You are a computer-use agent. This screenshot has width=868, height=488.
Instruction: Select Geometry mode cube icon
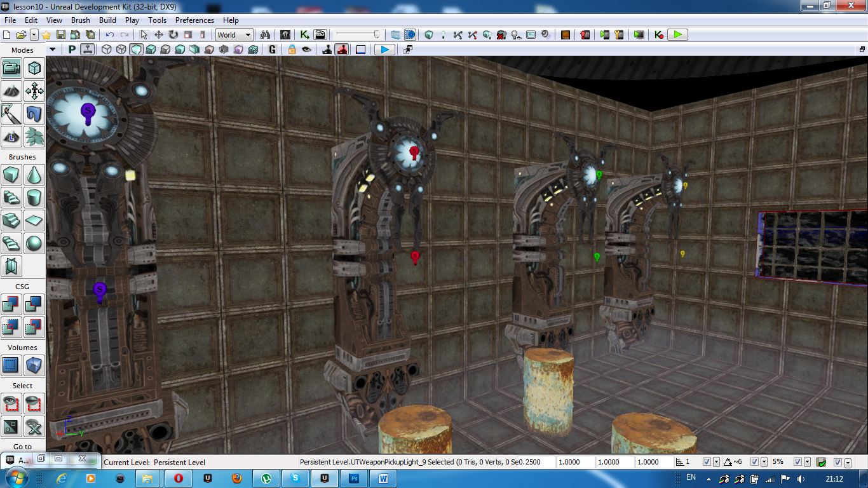34,68
